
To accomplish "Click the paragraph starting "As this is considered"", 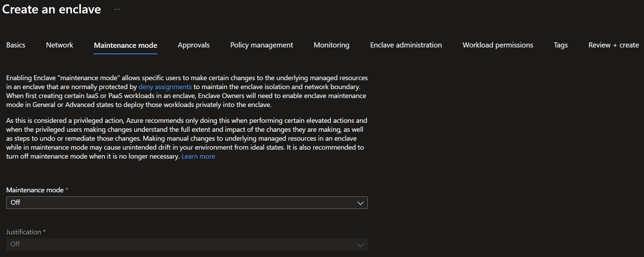I will 187,138.
